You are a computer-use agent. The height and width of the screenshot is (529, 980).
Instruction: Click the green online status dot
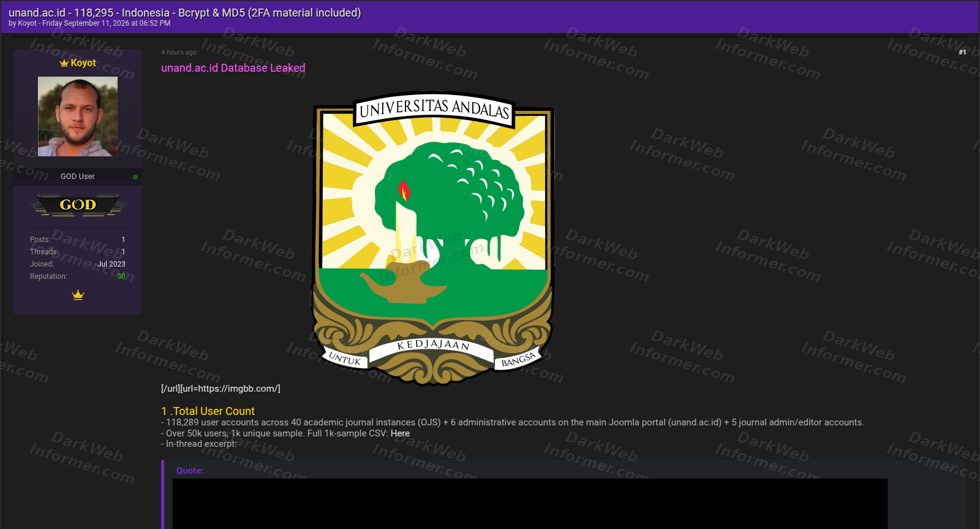135,177
